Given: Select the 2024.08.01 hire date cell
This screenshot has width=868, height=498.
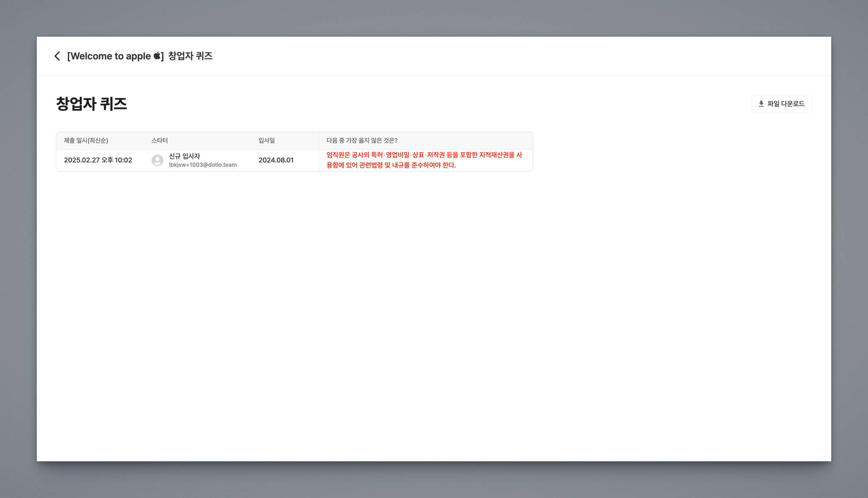Looking at the screenshot, I should [x=276, y=160].
